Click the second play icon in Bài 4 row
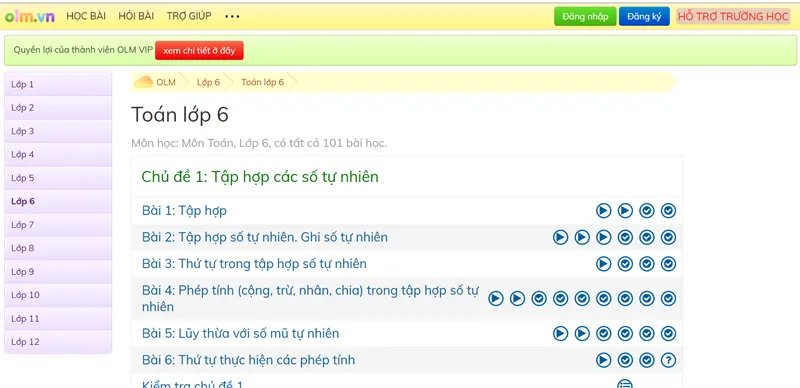The image size is (800, 388). [x=517, y=298]
